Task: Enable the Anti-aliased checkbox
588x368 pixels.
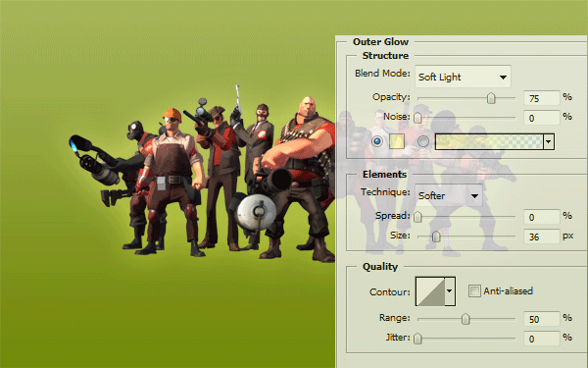Action: click(x=474, y=291)
